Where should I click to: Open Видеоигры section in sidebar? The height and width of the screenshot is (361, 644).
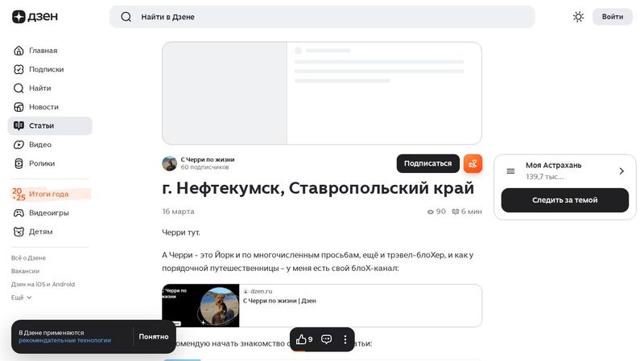pos(48,213)
